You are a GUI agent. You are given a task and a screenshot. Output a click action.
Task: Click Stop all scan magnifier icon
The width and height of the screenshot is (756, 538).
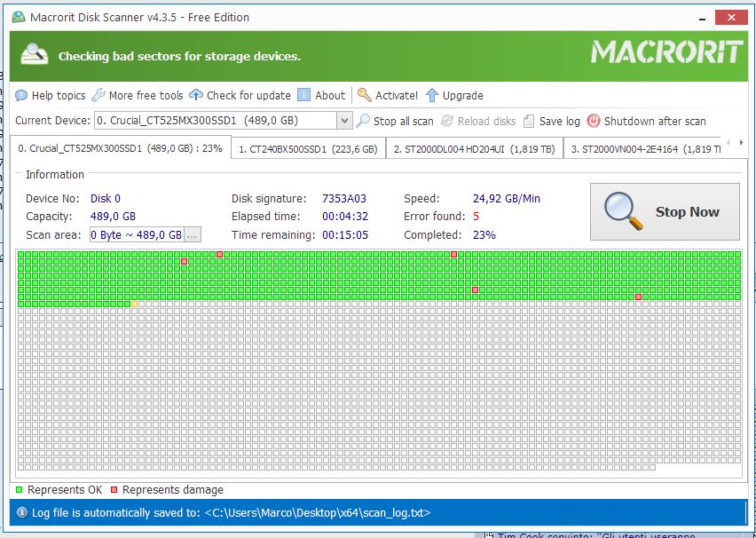pyautogui.click(x=363, y=121)
